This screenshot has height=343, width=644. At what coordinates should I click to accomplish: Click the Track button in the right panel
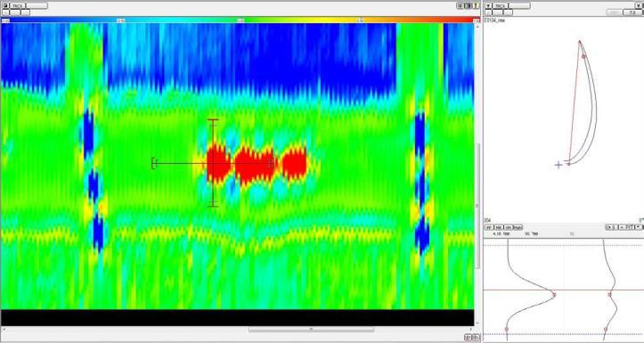point(501,5)
